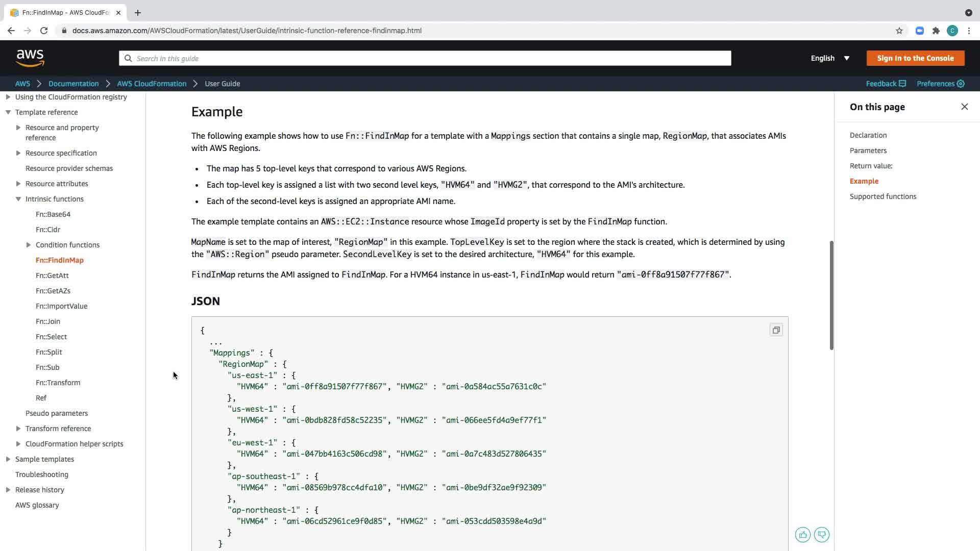Bookmark this page with star icon

(x=899, y=31)
